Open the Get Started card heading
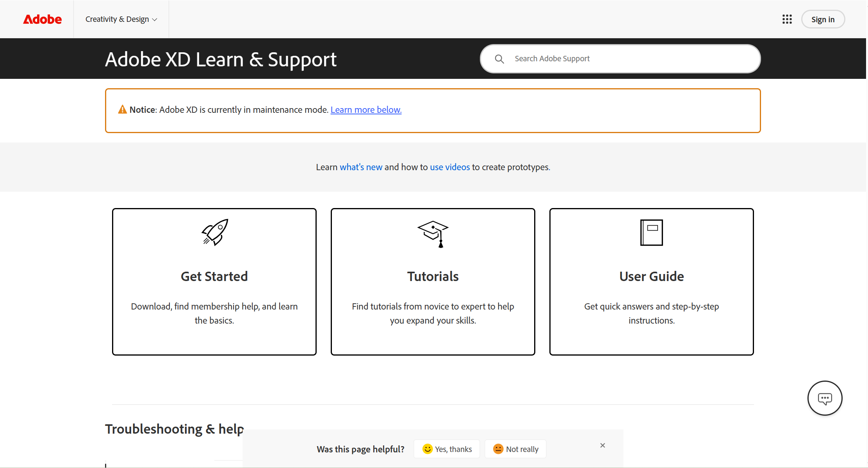The height and width of the screenshot is (468, 868). (x=214, y=276)
